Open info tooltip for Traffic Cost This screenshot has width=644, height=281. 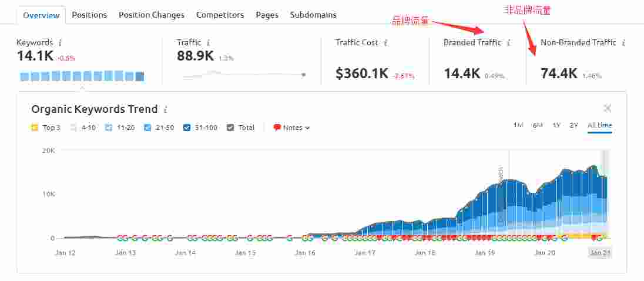385,43
